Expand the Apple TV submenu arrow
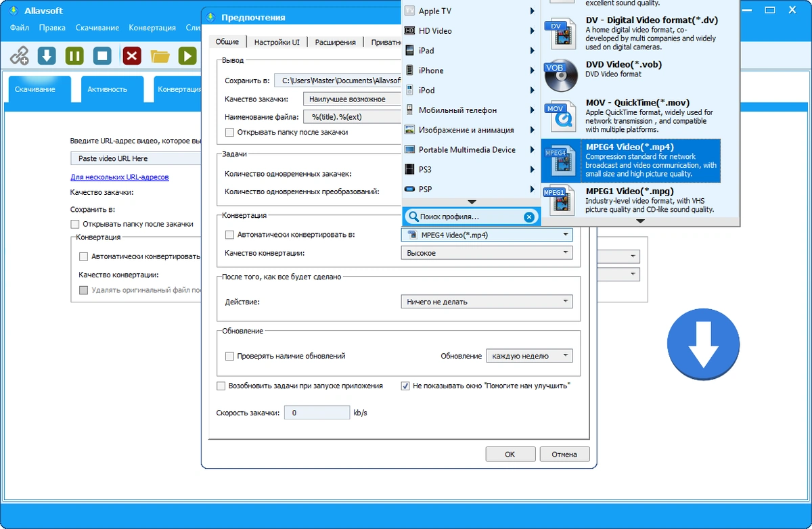The width and height of the screenshot is (812, 529). pos(533,11)
